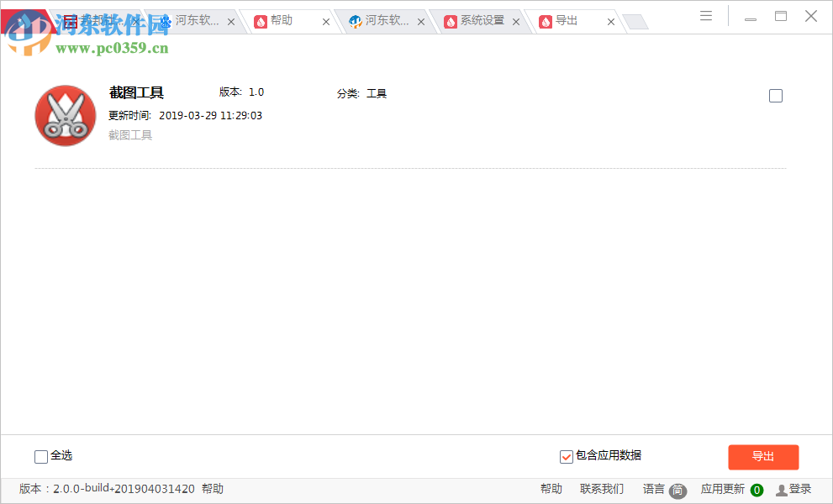The width and height of the screenshot is (833, 504).
Task: Enable the 全选 select-all checkbox
Action: coord(40,456)
